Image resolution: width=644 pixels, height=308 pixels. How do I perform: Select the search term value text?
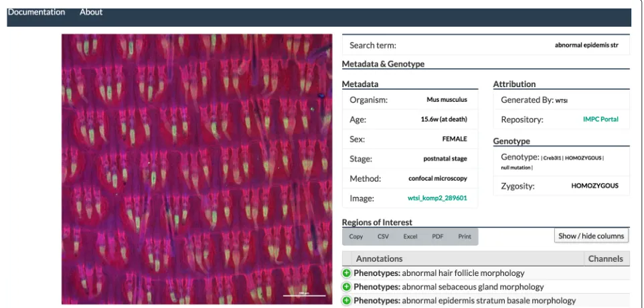pyautogui.click(x=586, y=45)
